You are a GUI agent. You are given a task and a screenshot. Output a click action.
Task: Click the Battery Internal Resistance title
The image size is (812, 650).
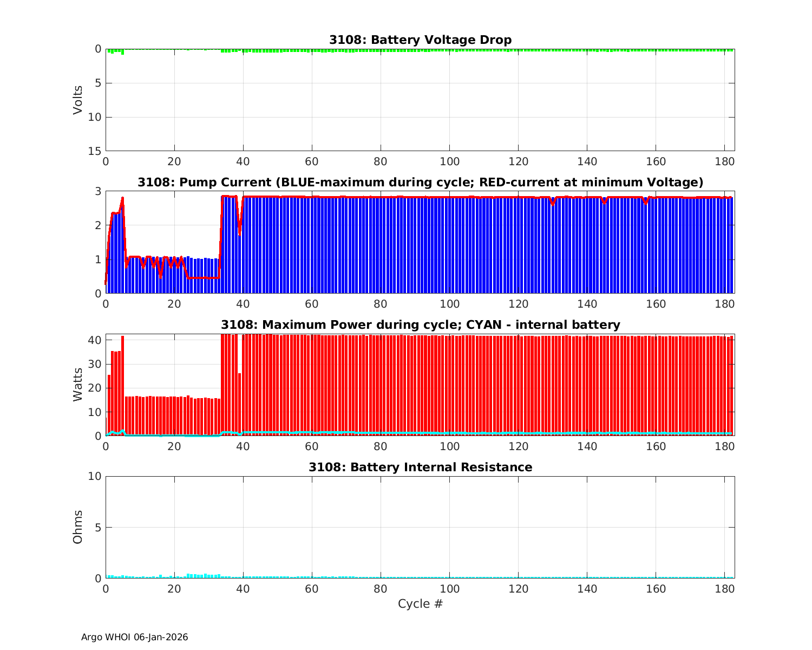tap(420, 467)
